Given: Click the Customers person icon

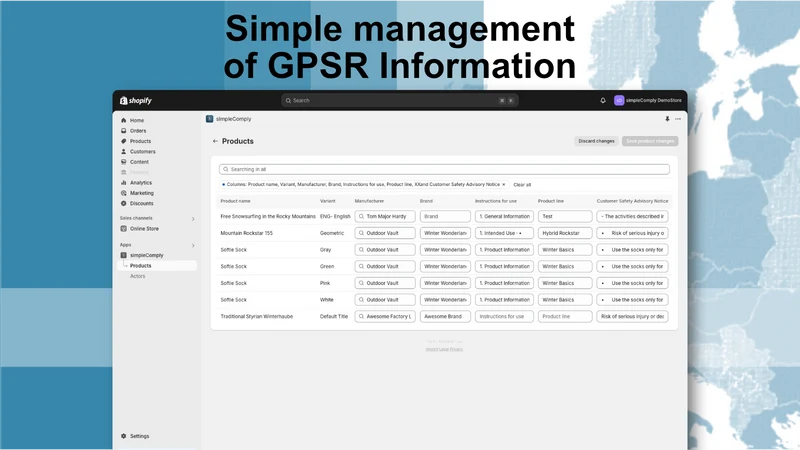Looking at the screenshot, I should pyautogui.click(x=123, y=152).
